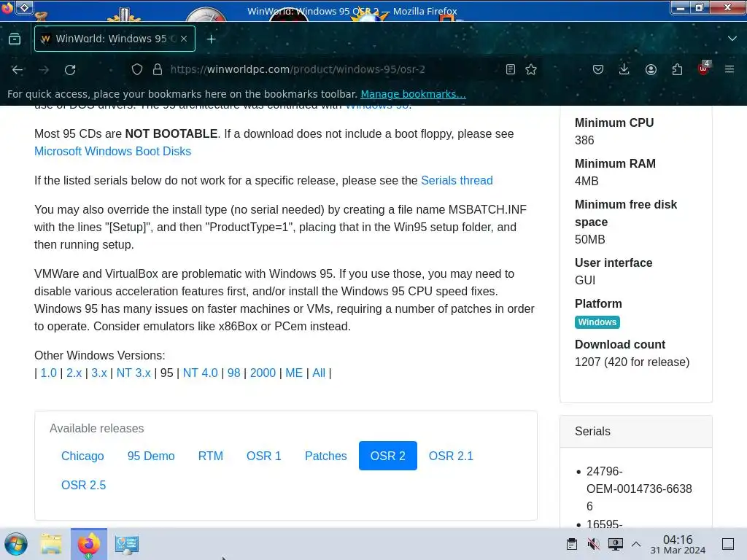Select the Patches release tab

pos(326,456)
